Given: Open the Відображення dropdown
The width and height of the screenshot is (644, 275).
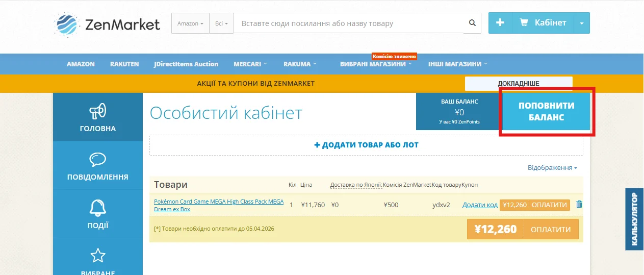Looking at the screenshot, I should [x=552, y=167].
